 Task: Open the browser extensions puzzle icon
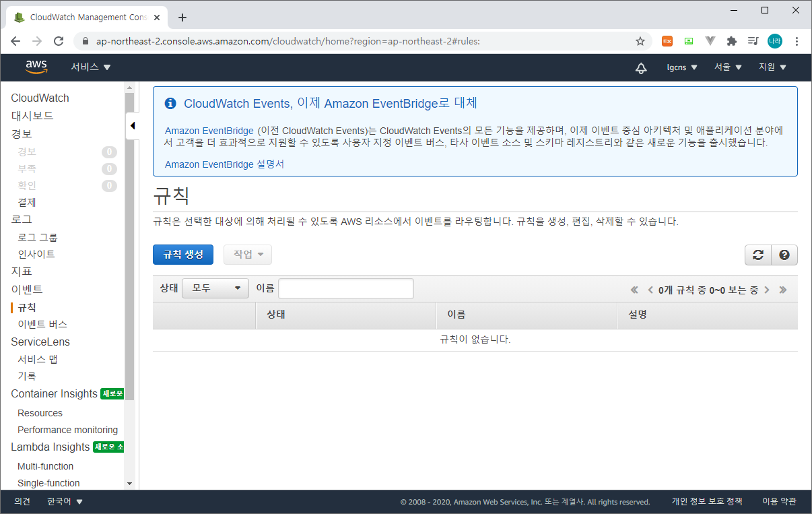(732, 41)
